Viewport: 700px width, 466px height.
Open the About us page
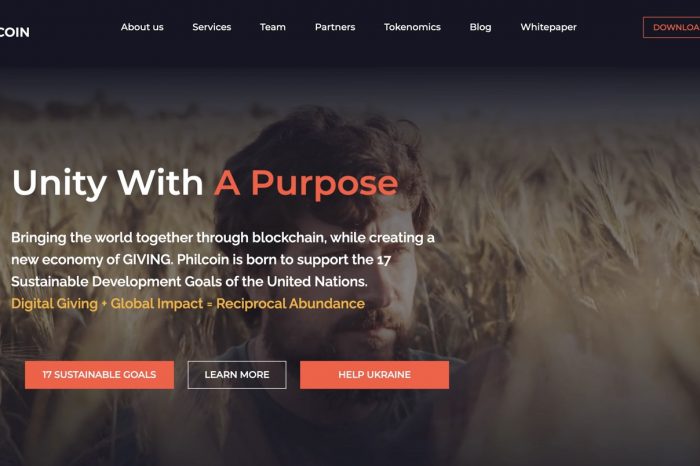142,27
